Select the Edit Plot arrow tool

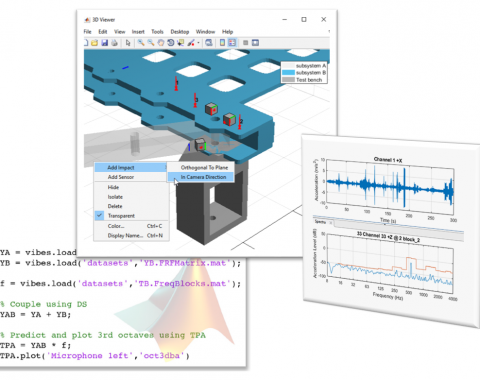click(x=128, y=43)
